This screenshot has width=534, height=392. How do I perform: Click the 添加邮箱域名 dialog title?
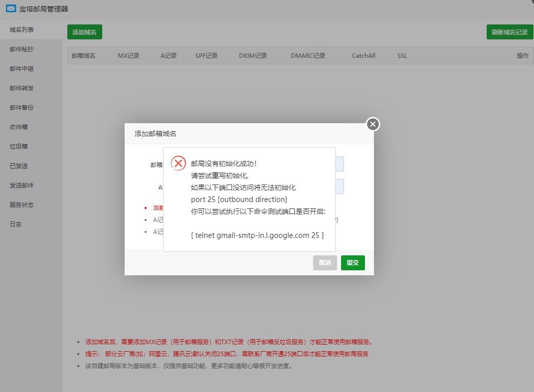coord(155,134)
